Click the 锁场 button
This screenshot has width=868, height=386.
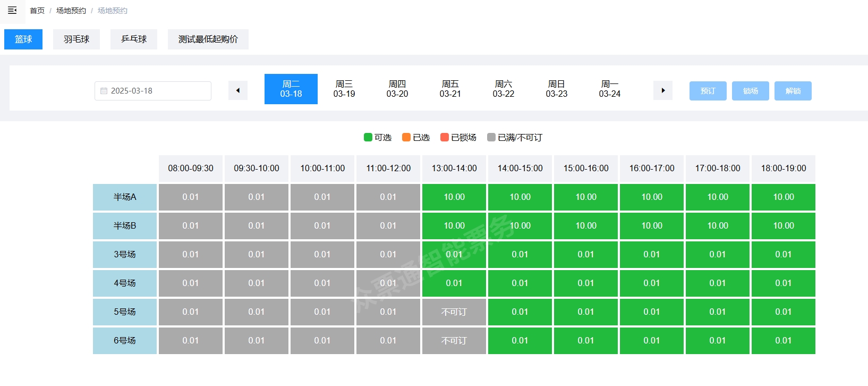tap(751, 91)
